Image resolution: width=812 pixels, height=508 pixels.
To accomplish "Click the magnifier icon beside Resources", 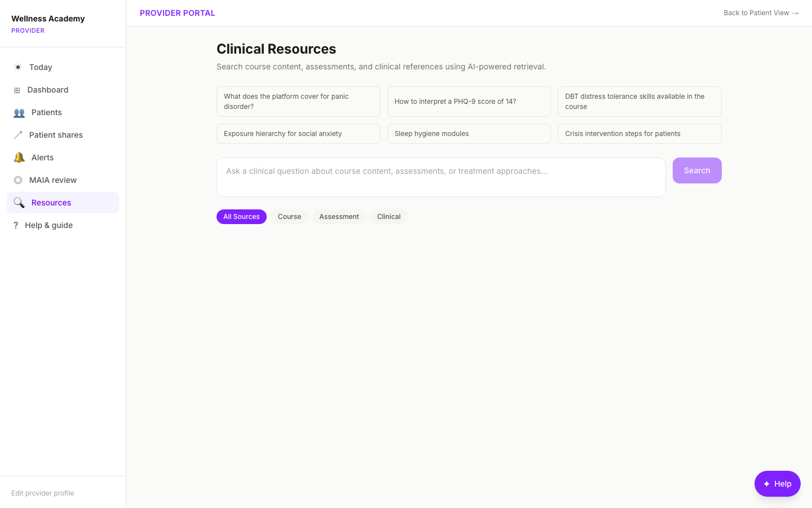I will coord(19,203).
